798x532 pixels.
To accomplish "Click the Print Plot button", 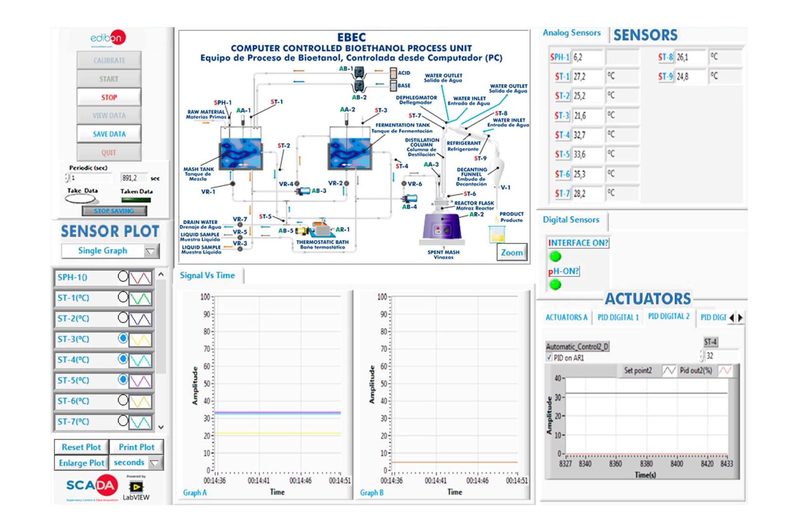I will (x=136, y=447).
